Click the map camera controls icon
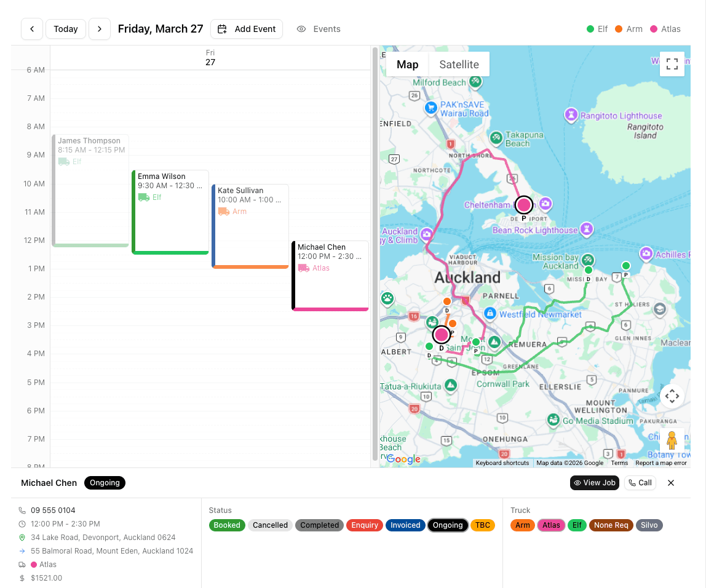 point(672,396)
